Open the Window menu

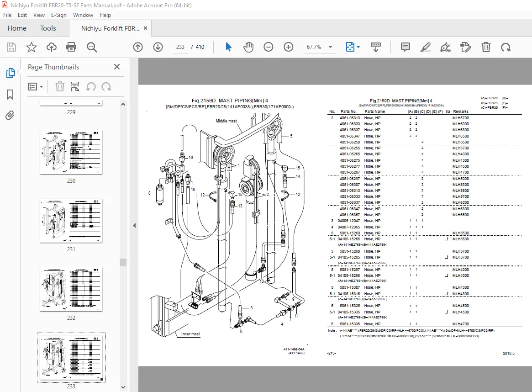[83, 15]
